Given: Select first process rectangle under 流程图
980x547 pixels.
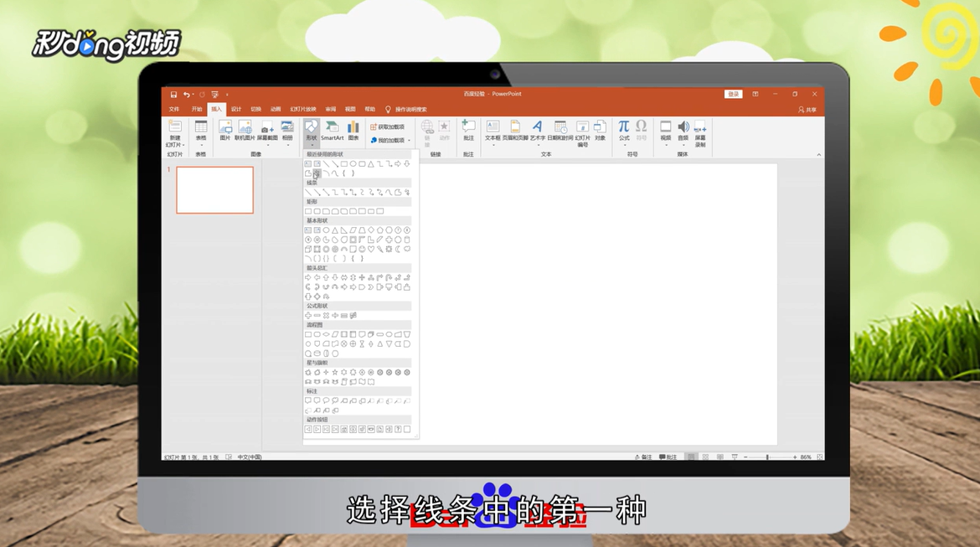Looking at the screenshot, I should (x=308, y=334).
